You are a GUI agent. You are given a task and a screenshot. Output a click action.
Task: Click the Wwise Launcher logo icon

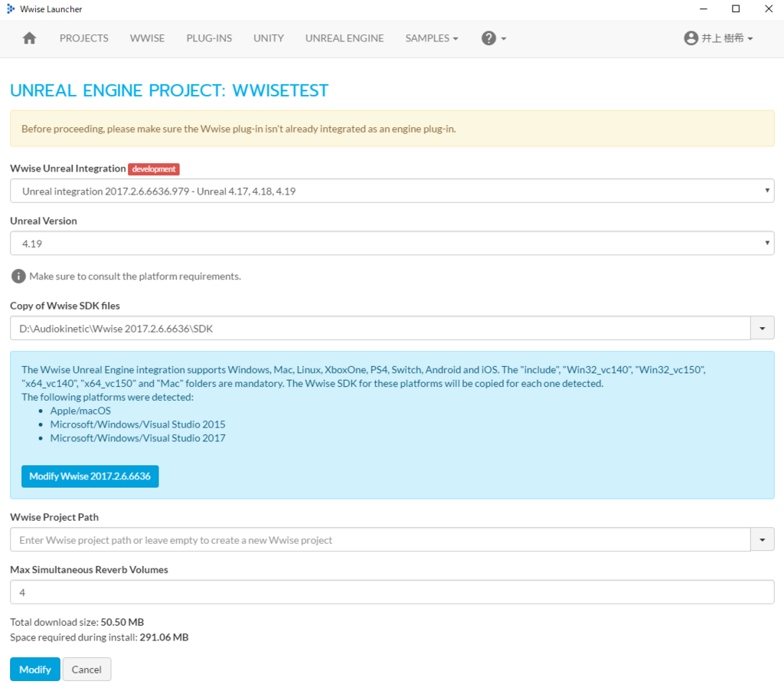pos(11,9)
